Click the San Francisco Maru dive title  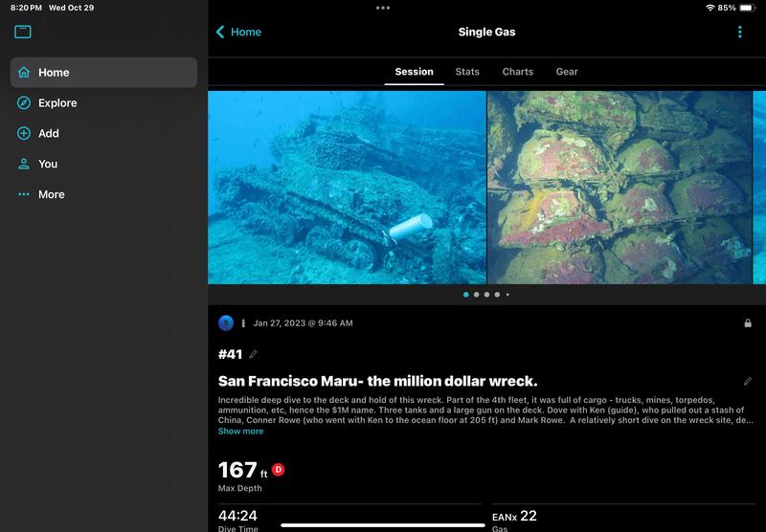[x=377, y=381]
